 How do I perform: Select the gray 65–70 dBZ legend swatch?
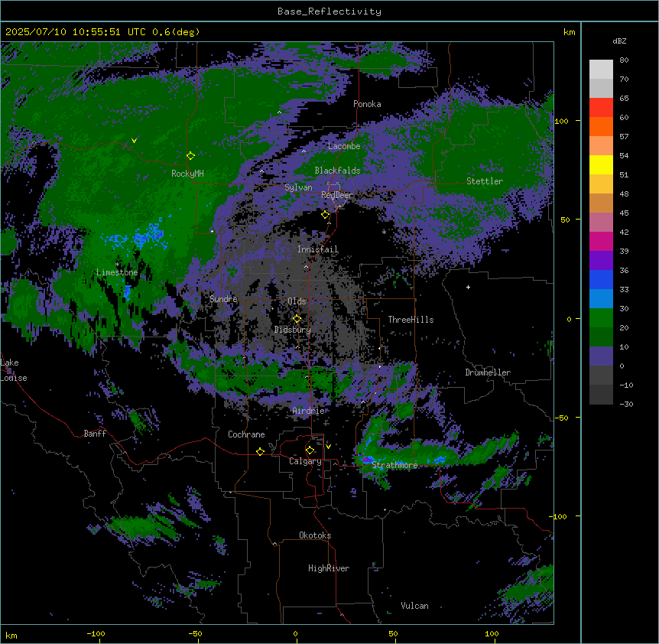point(601,88)
